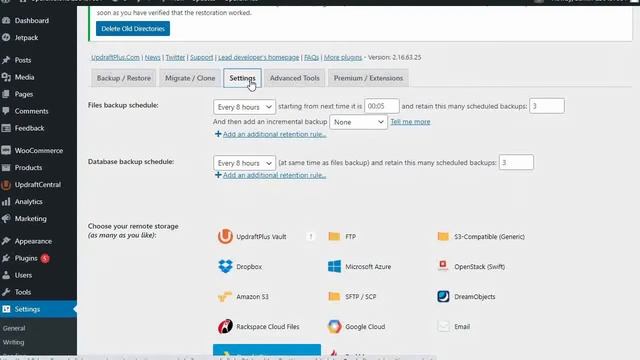Open Feedback in the sidebar
This screenshot has height=360, width=640.
[x=29, y=128]
